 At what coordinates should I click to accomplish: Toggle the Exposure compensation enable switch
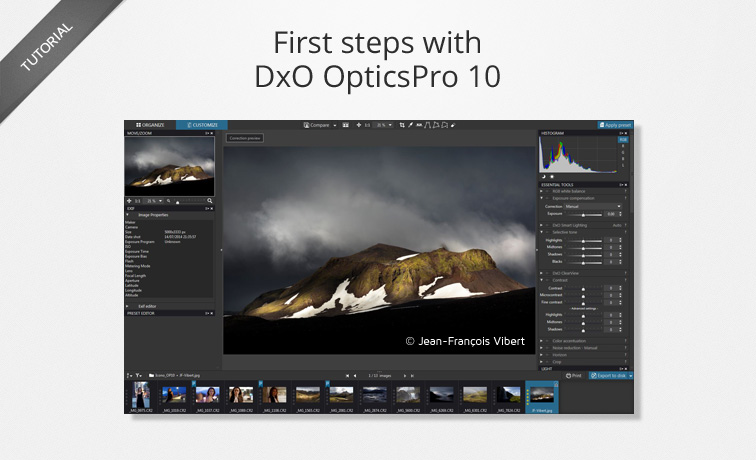click(x=548, y=198)
